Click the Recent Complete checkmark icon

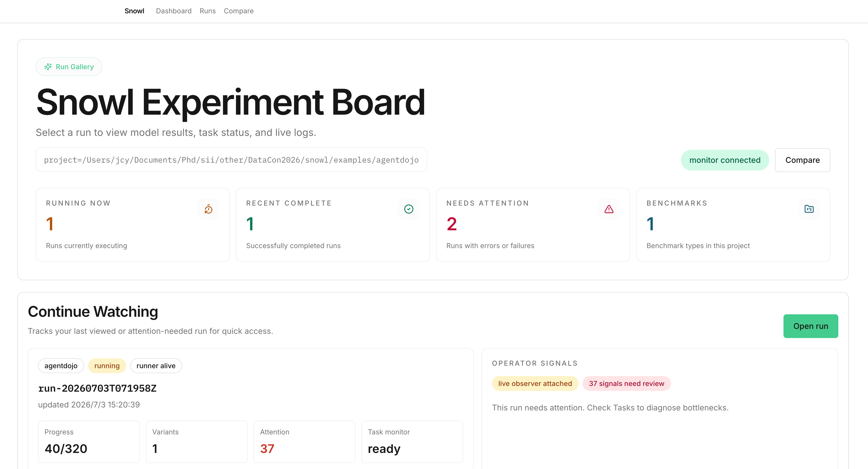409,209
